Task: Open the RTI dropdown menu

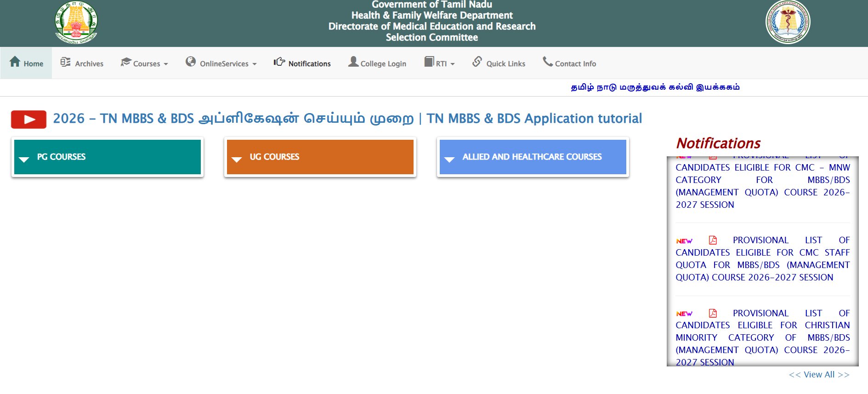Action: click(x=440, y=63)
